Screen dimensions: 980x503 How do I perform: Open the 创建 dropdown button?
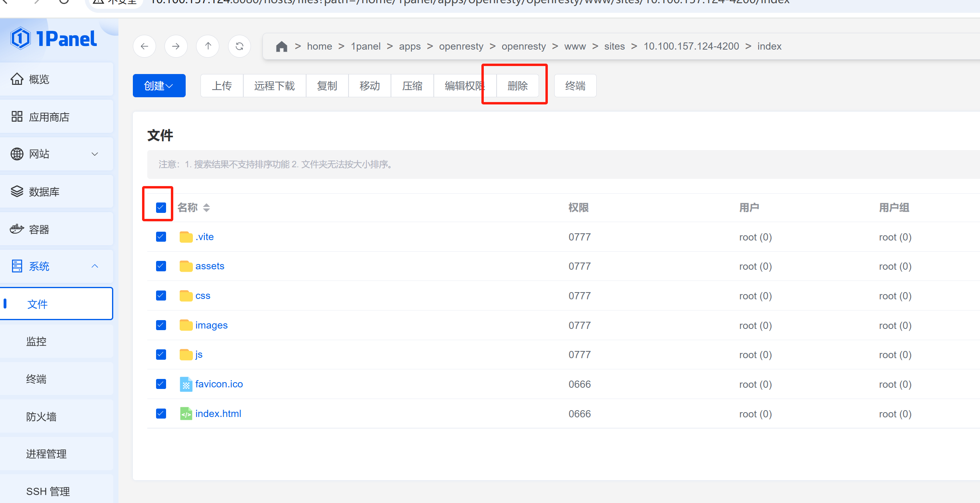pyautogui.click(x=159, y=86)
